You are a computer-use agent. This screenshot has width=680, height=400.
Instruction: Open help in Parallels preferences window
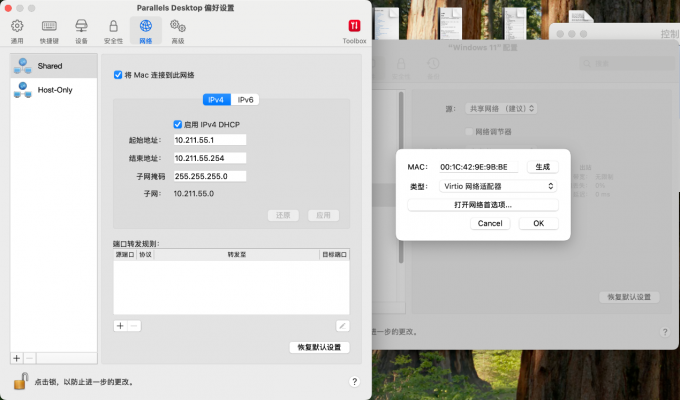coord(354,381)
